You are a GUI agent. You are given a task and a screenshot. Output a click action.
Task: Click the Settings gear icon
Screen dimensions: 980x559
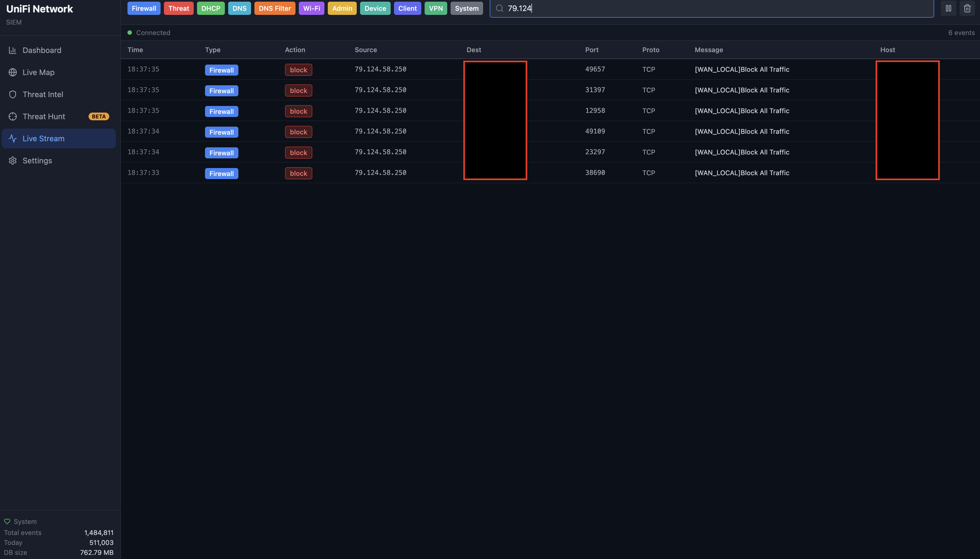coord(13,161)
